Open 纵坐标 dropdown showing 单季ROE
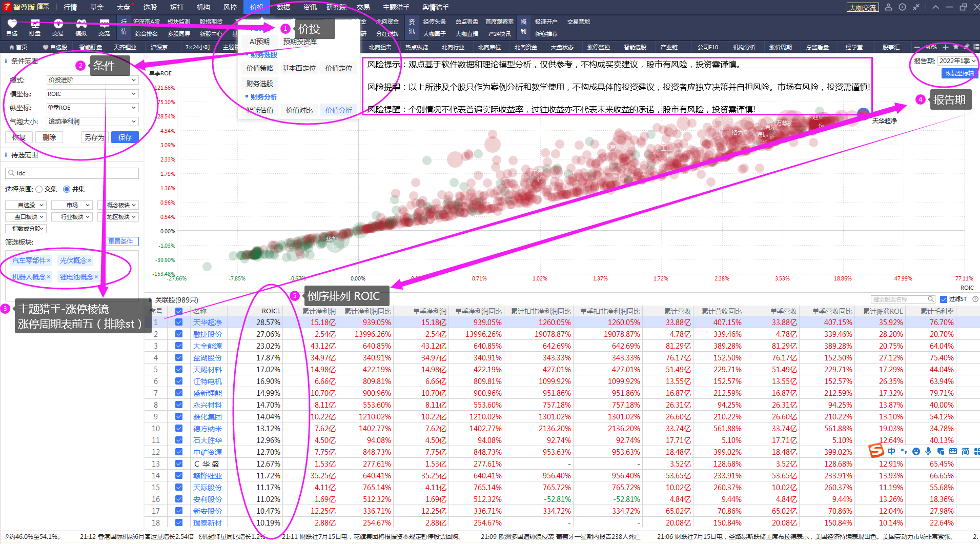This screenshot has height=544, width=980. [x=92, y=108]
